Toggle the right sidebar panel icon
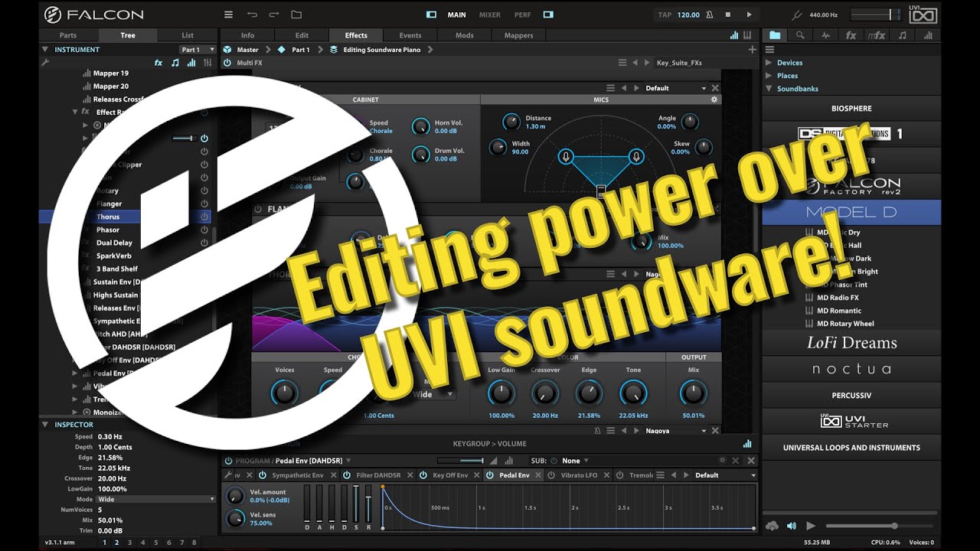Screen dimensions: 980x551 tap(548, 15)
